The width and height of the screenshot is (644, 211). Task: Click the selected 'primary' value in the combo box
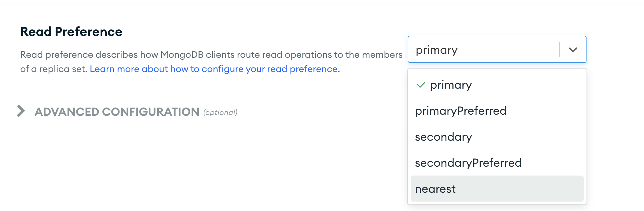(x=437, y=50)
